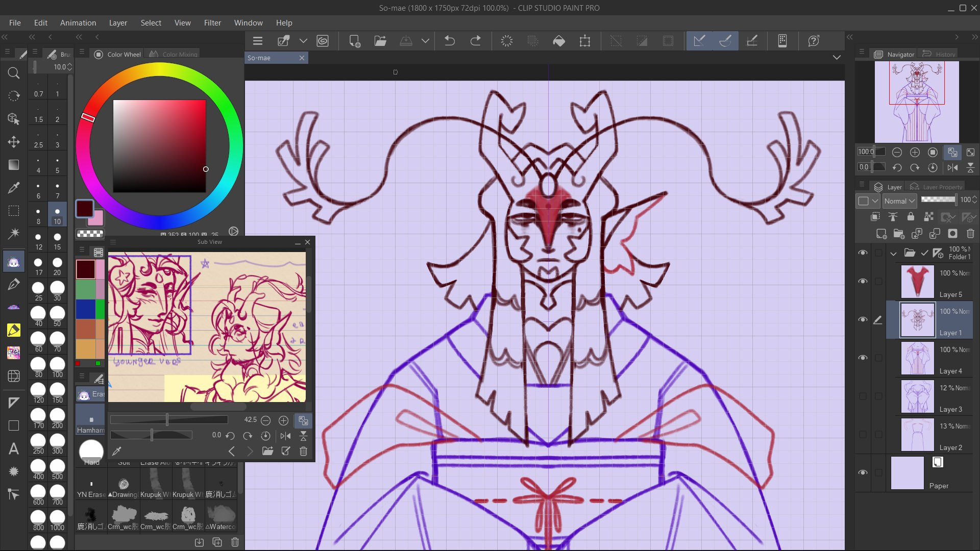
Task: Click the New canvas icon
Action: pos(354,41)
